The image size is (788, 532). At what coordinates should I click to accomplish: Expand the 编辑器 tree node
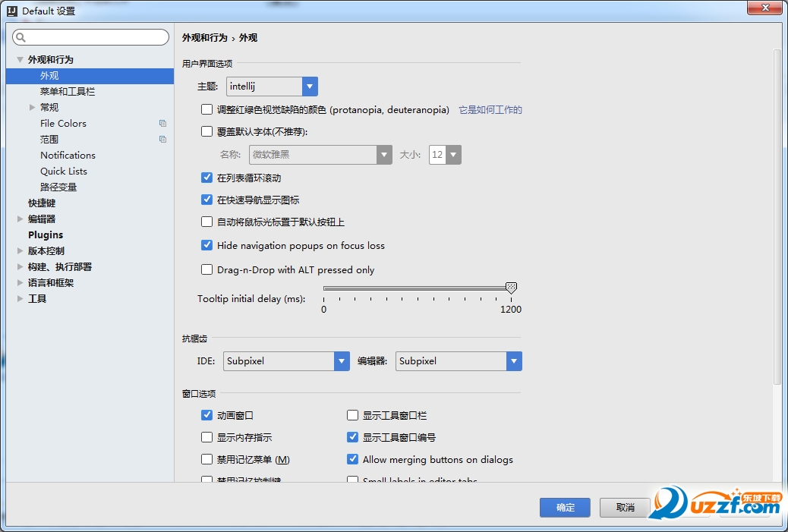tap(20, 219)
